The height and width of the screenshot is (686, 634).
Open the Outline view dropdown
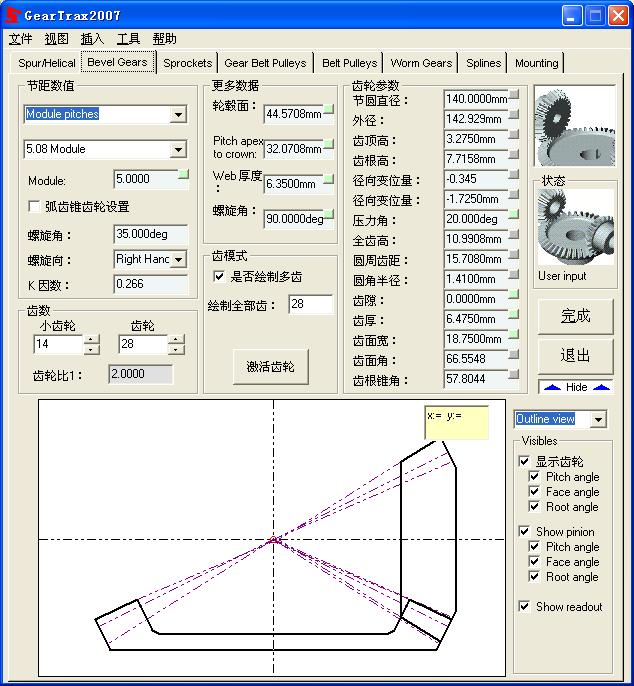(x=598, y=419)
